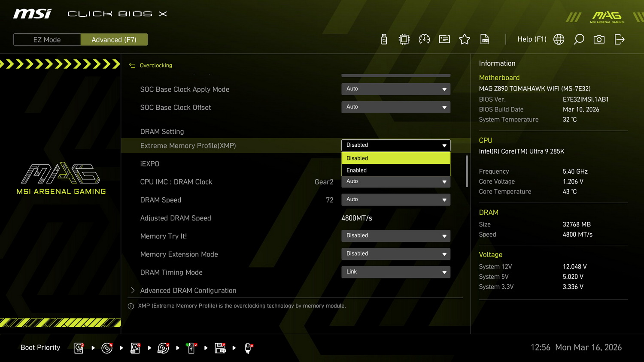Switch to EZ Mode tab

coord(47,39)
